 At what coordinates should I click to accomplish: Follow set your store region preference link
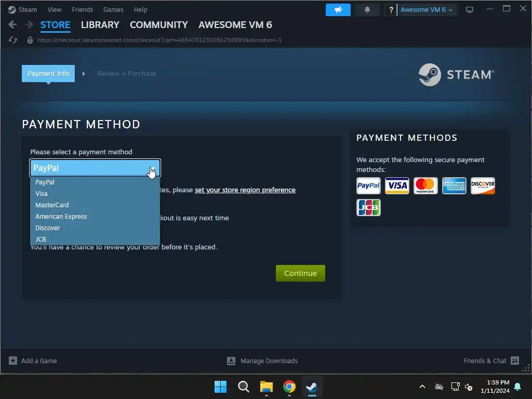tap(245, 190)
